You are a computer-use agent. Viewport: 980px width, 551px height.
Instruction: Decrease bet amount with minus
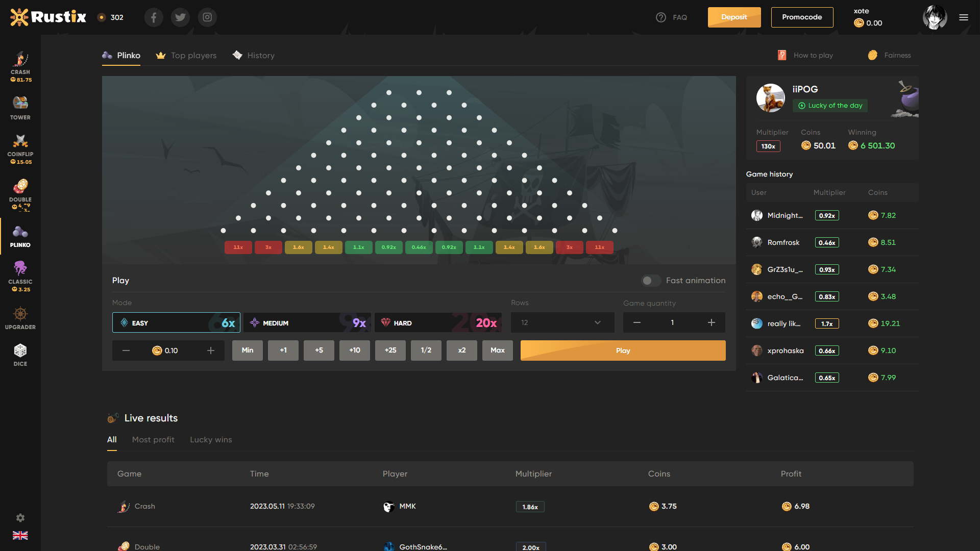[x=126, y=350]
